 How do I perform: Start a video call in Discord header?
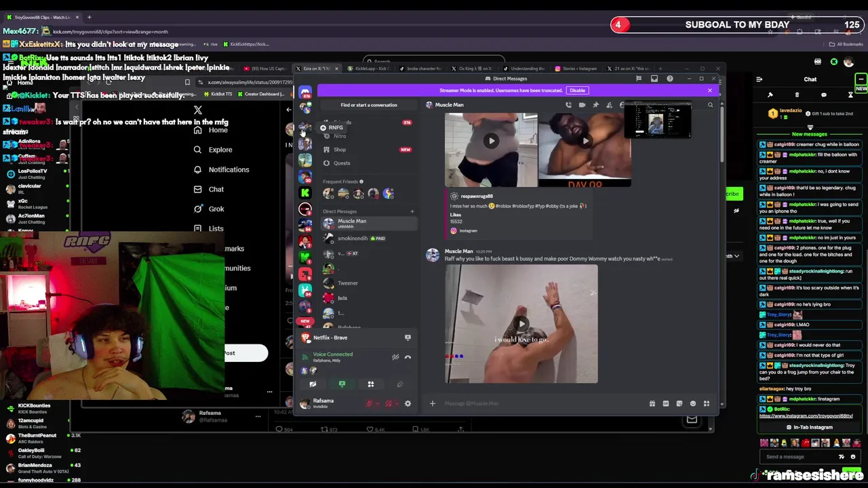tap(582, 105)
